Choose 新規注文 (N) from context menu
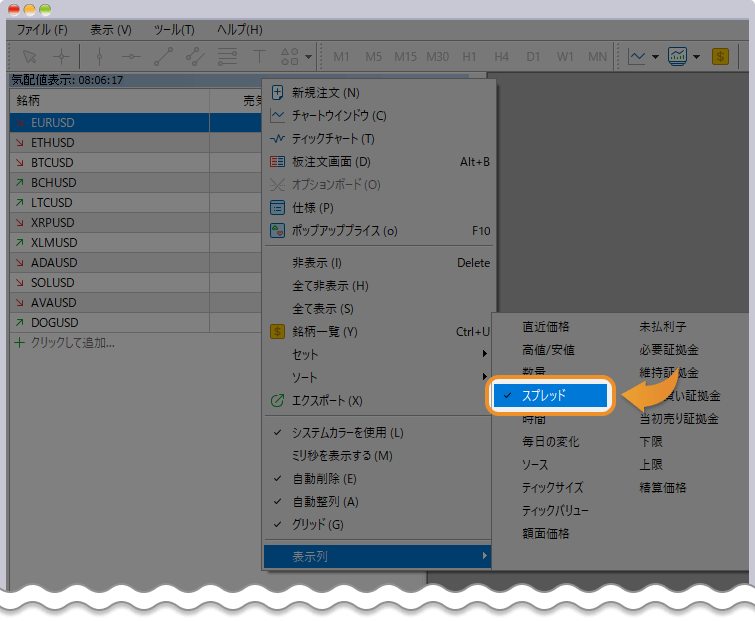Image resolution: width=755 pixels, height=621 pixels. click(x=378, y=92)
